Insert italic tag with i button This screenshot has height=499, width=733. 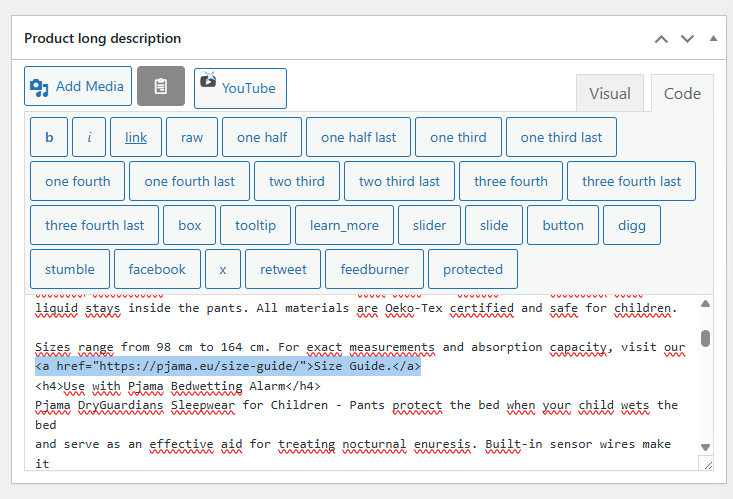tap(89, 137)
